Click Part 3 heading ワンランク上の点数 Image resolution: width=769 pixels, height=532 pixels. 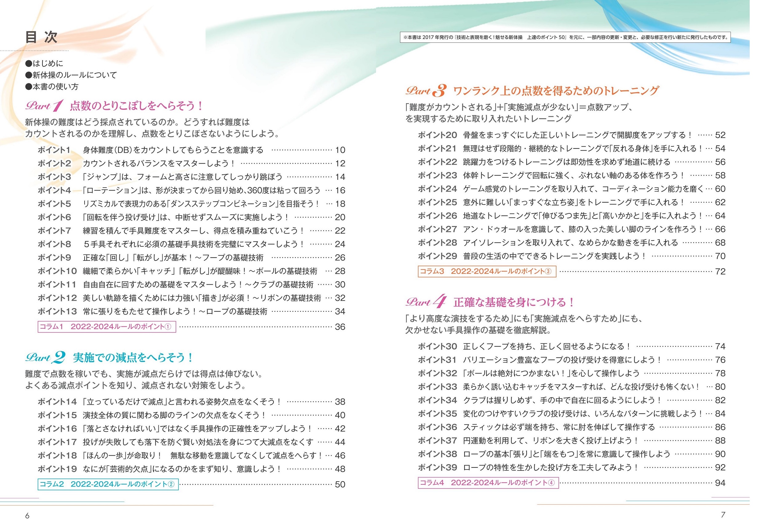[532, 91]
